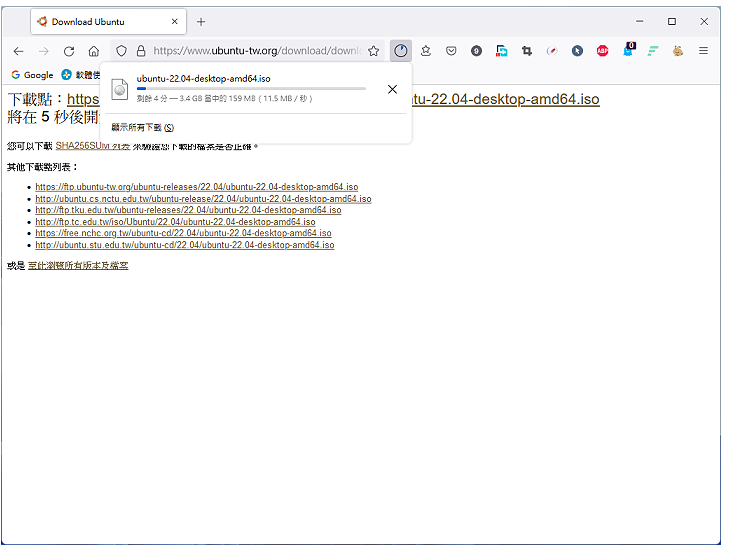Click the ubuntu-22.04-desktop-amd64.iso file name in downloads
This screenshot has width=737, height=550.
click(204, 79)
